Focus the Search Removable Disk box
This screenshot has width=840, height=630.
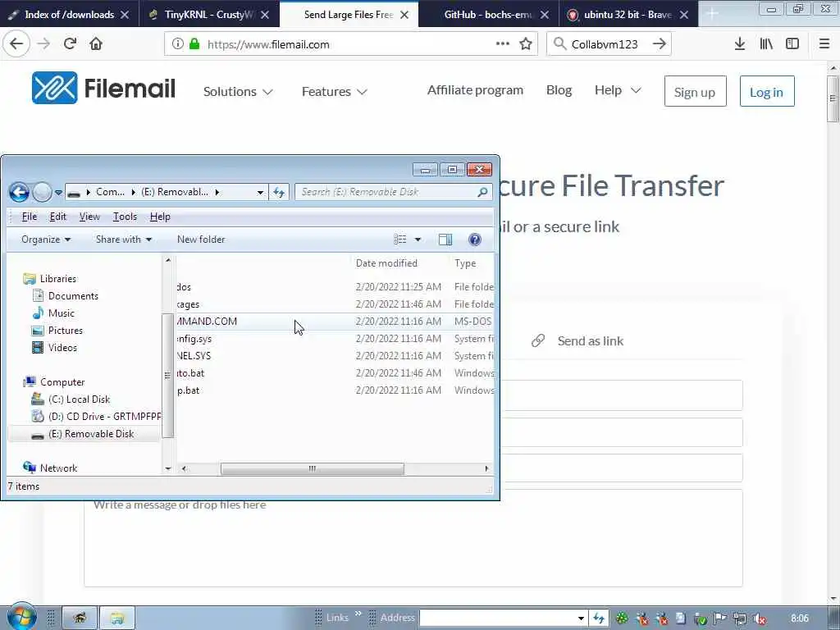(387, 192)
